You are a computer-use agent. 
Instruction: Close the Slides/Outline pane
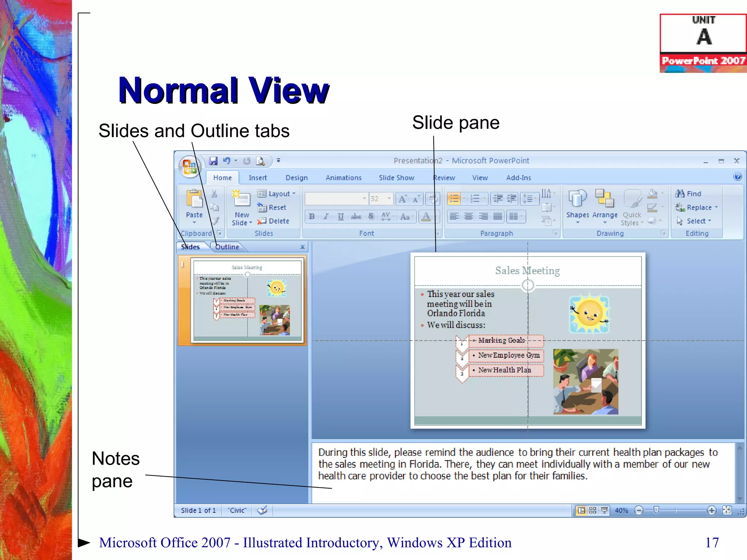302,247
